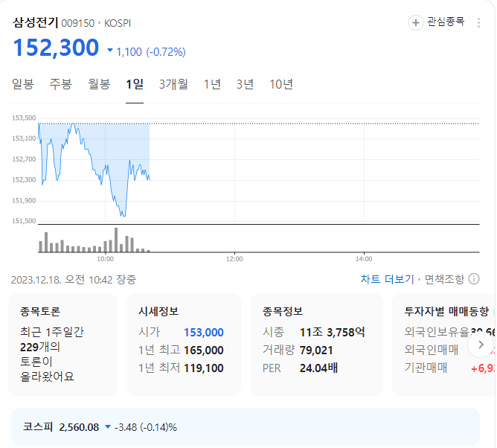This screenshot has height=448, width=497.
Task: Click the 외국인보유율 row label
Action: point(437,332)
